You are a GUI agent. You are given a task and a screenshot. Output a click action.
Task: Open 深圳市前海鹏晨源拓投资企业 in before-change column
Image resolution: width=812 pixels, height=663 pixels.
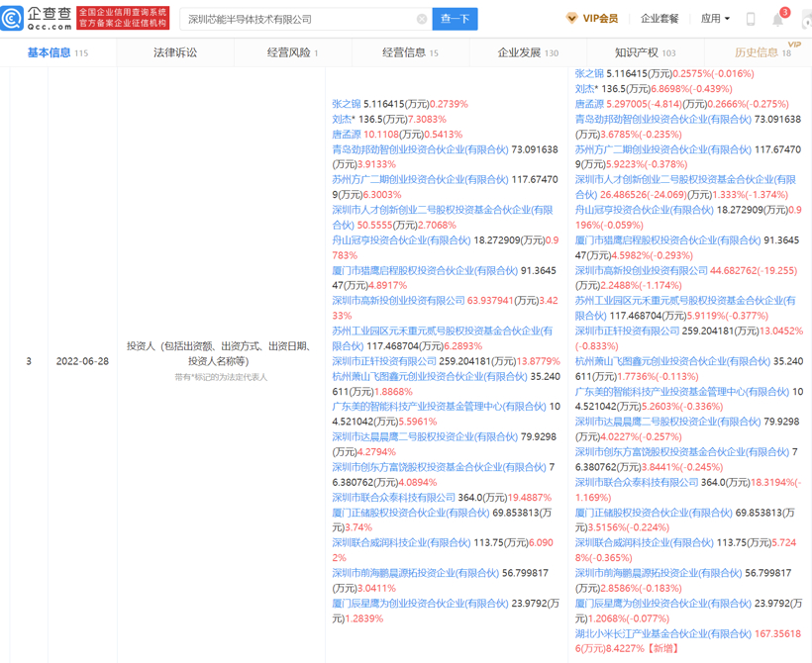415,573
